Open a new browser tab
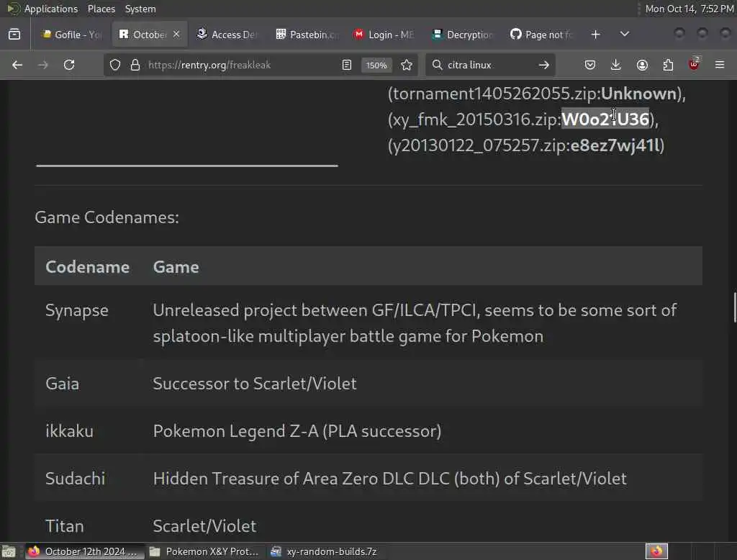The height and width of the screenshot is (560, 737). pos(595,35)
